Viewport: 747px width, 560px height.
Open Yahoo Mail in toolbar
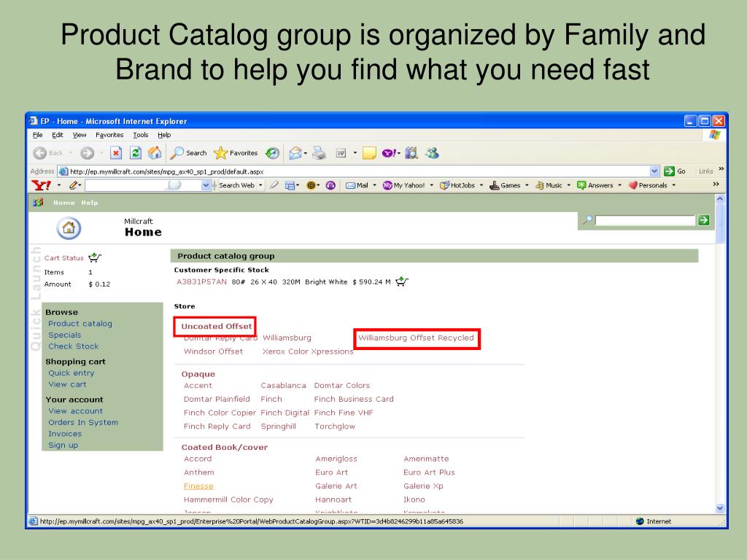357,185
